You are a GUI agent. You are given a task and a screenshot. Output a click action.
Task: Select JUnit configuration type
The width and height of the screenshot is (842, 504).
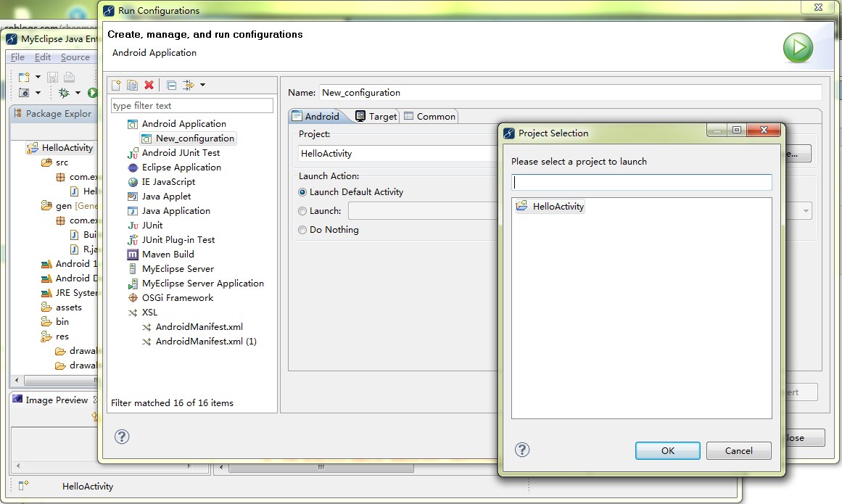tap(152, 225)
